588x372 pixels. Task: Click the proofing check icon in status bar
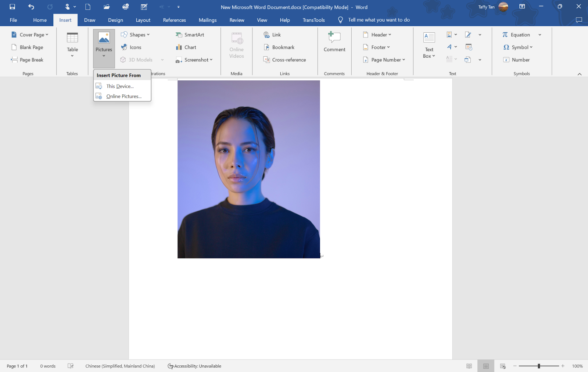[71, 366]
